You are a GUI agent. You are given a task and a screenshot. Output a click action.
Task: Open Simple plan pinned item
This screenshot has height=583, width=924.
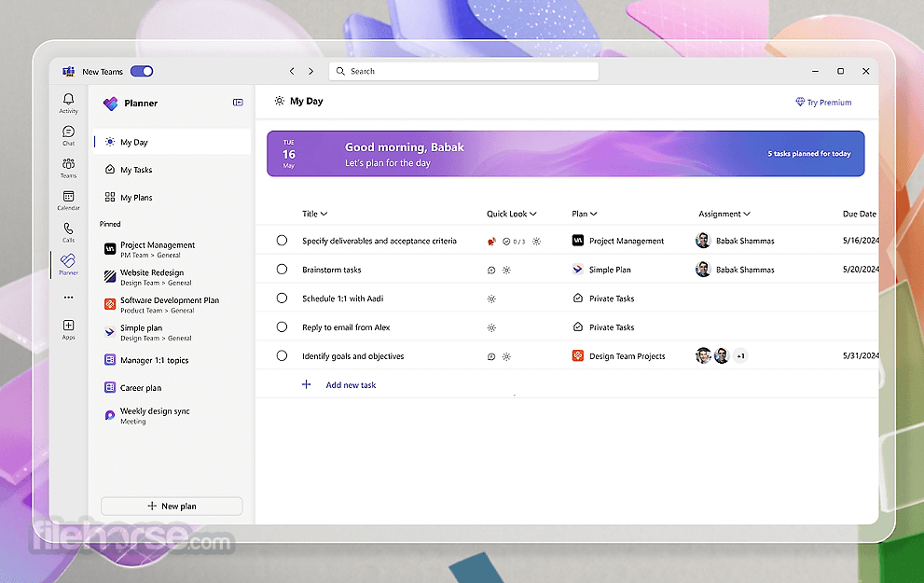click(172, 332)
